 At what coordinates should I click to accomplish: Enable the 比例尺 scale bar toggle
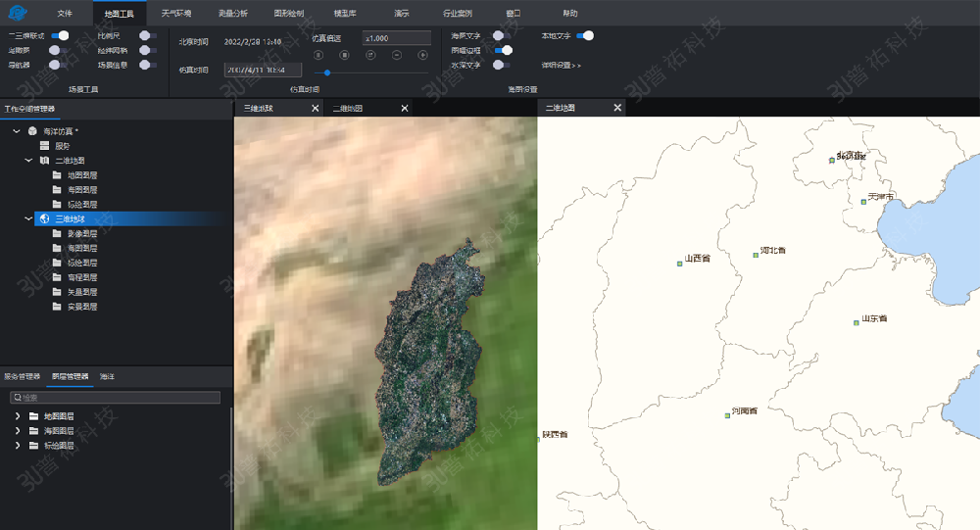(x=146, y=35)
